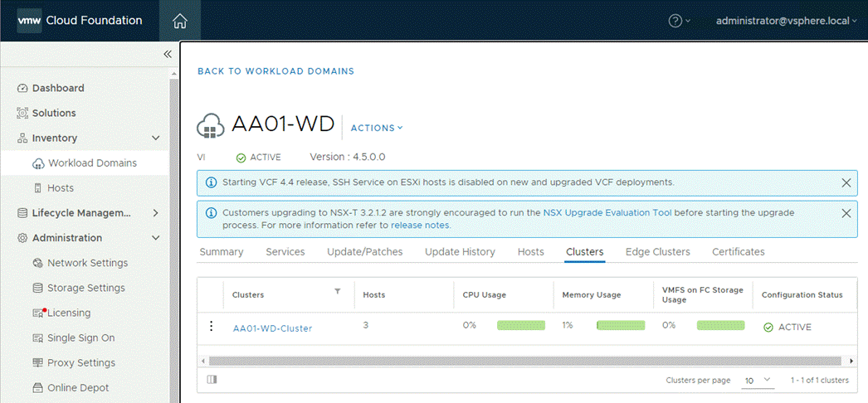This screenshot has height=403, width=868.
Task: Open Storage Settings
Action: pyautogui.click(x=86, y=288)
